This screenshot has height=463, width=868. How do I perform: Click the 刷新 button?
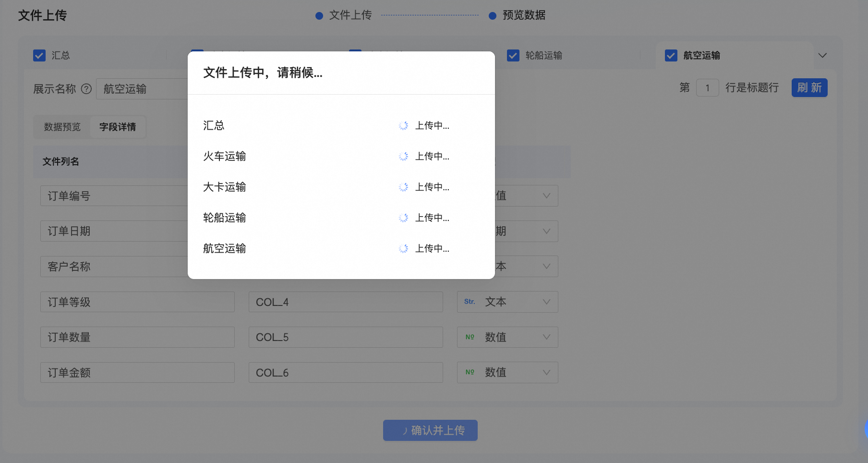(x=809, y=88)
